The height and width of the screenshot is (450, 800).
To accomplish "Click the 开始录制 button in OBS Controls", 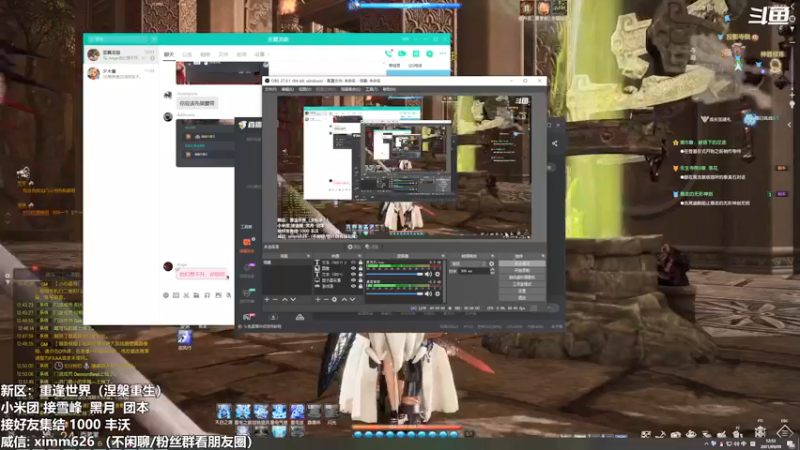I will point(522,270).
